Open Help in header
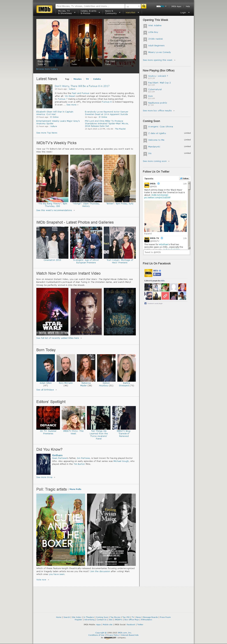The image size is (227, 644). point(188,6)
